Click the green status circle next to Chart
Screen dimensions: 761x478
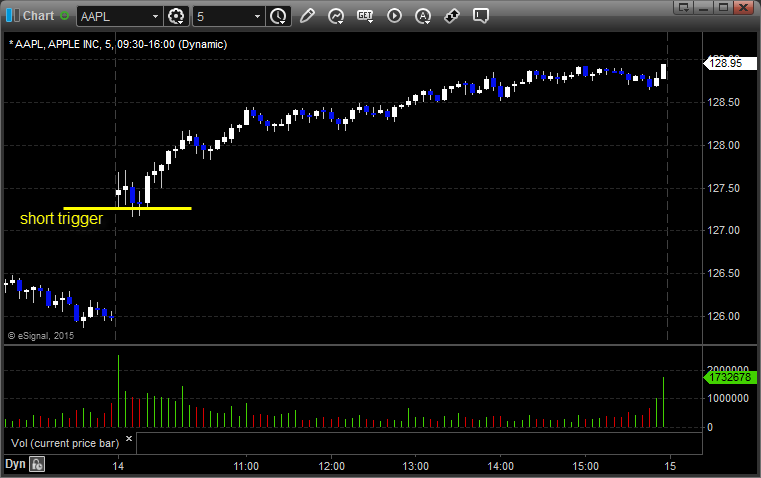[65, 16]
